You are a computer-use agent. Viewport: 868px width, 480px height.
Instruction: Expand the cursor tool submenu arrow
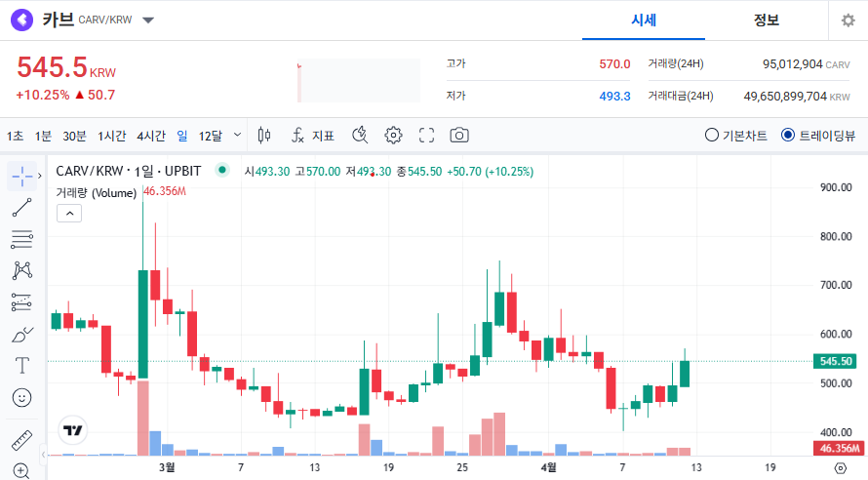(40, 176)
